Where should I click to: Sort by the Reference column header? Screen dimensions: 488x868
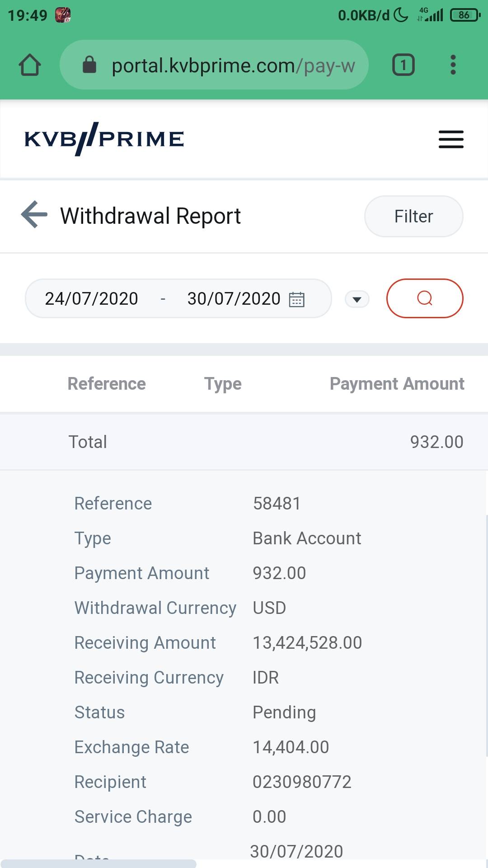(107, 384)
